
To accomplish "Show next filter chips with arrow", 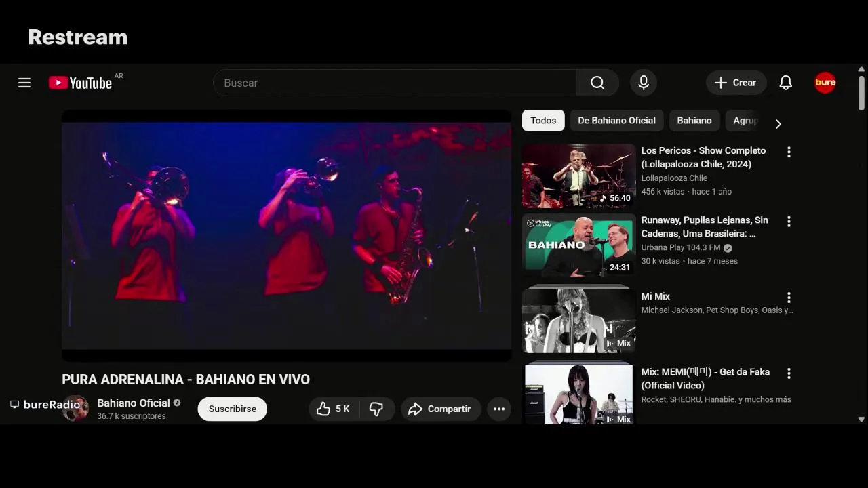I will tap(778, 124).
